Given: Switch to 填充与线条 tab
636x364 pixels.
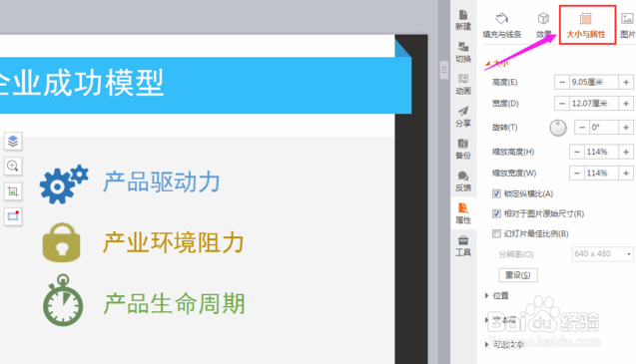Looking at the screenshot, I should pos(502,26).
